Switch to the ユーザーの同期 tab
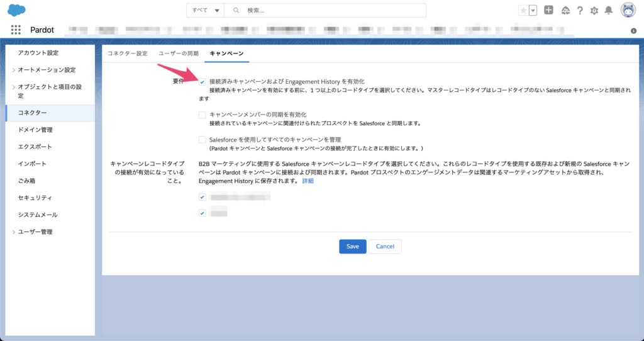The image size is (644, 341). point(179,53)
